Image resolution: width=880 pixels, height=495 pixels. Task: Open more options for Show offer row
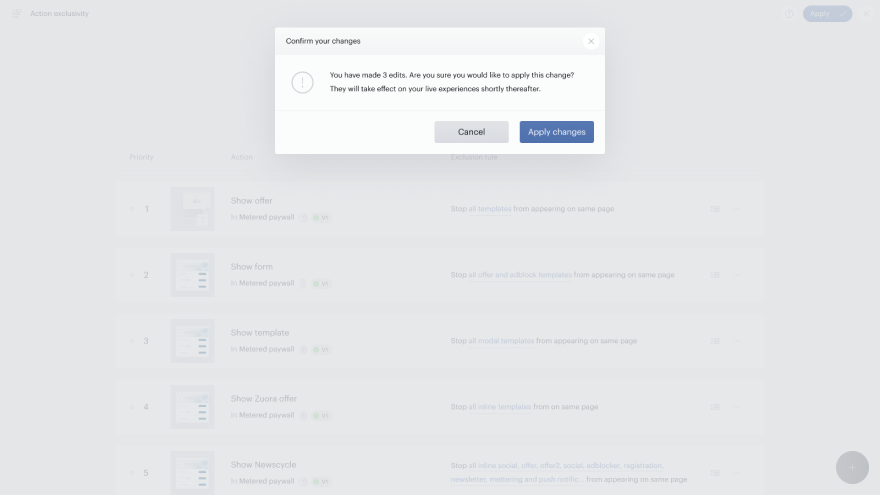click(x=737, y=209)
